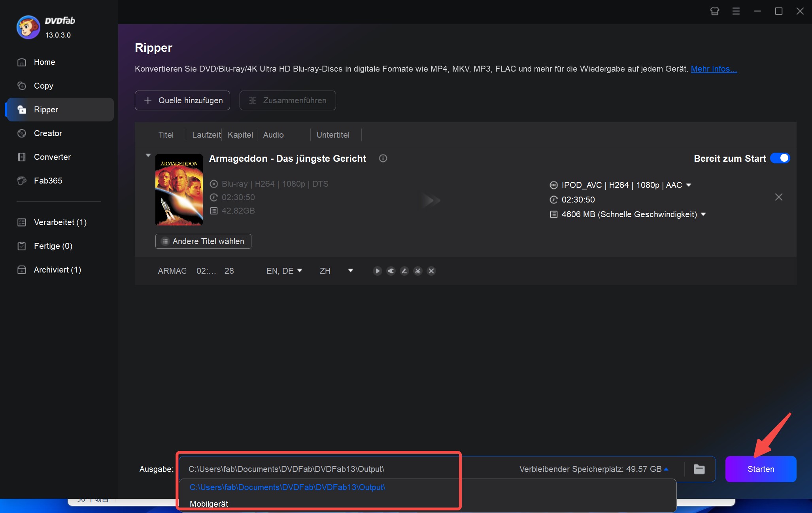This screenshot has width=812, height=513.
Task: Open the Armageddon info icon
Action: pos(383,158)
